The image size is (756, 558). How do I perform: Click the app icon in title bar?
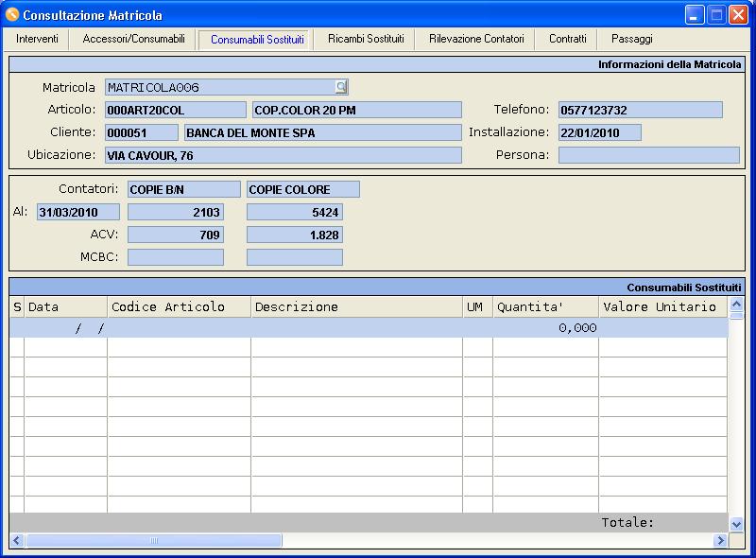12,15
